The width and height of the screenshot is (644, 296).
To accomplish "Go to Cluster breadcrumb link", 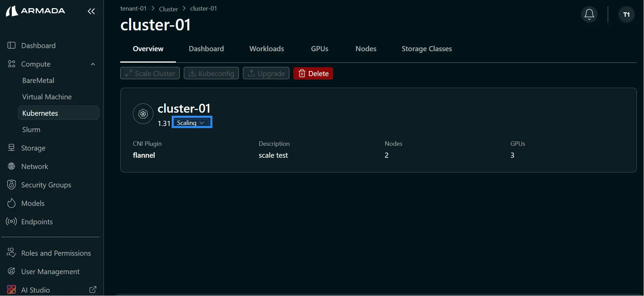I will (168, 9).
